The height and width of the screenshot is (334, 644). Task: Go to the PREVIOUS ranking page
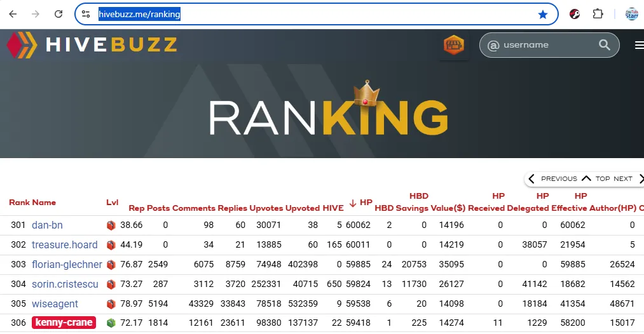[553, 179]
